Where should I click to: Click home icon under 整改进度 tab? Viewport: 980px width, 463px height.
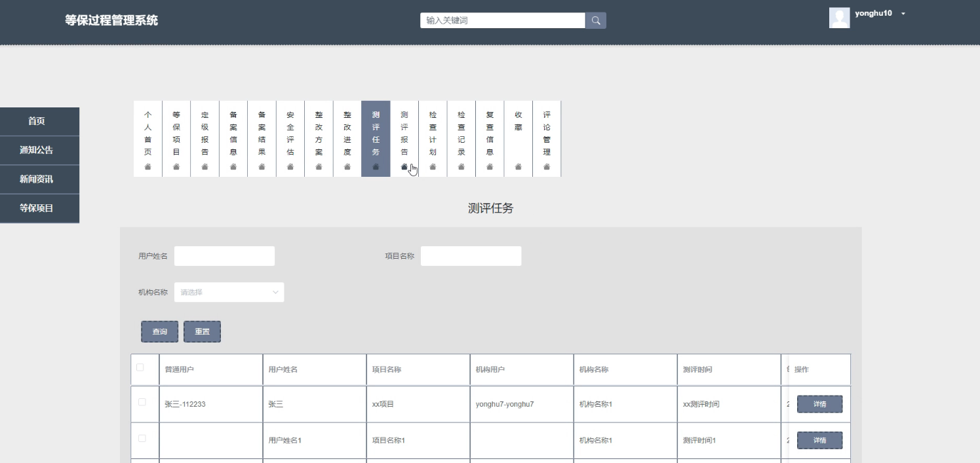pos(347,167)
